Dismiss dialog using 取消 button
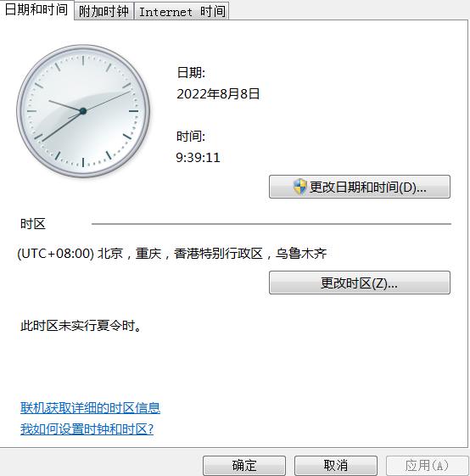Viewport: 470px width, 476px height. pyautogui.click(x=336, y=465)
